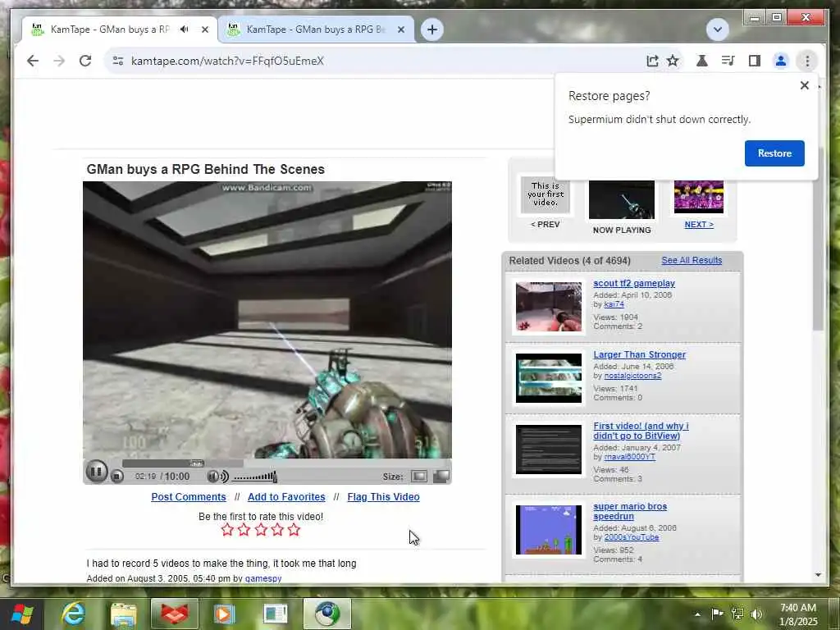Click See All Results link

[x=691, y=260]
